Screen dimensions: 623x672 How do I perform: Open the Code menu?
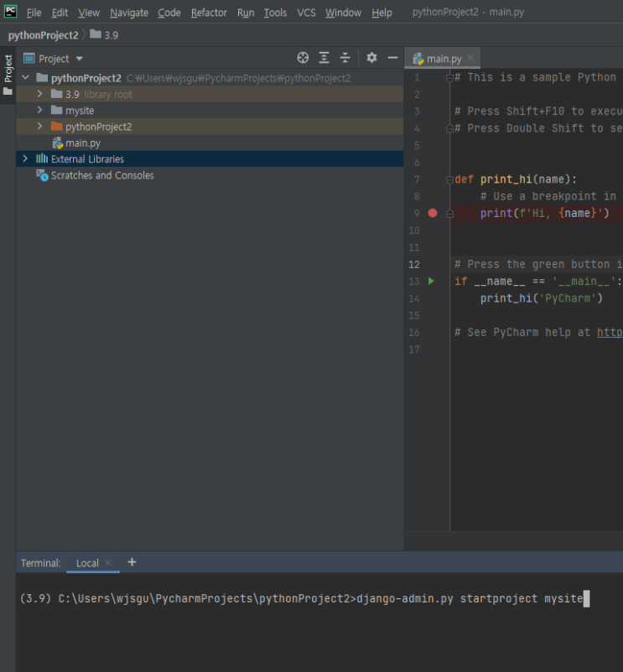(169, 13)
